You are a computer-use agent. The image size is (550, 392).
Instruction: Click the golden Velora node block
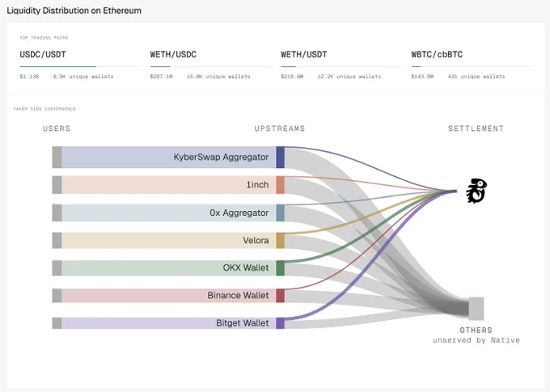(x=281, y=241)
